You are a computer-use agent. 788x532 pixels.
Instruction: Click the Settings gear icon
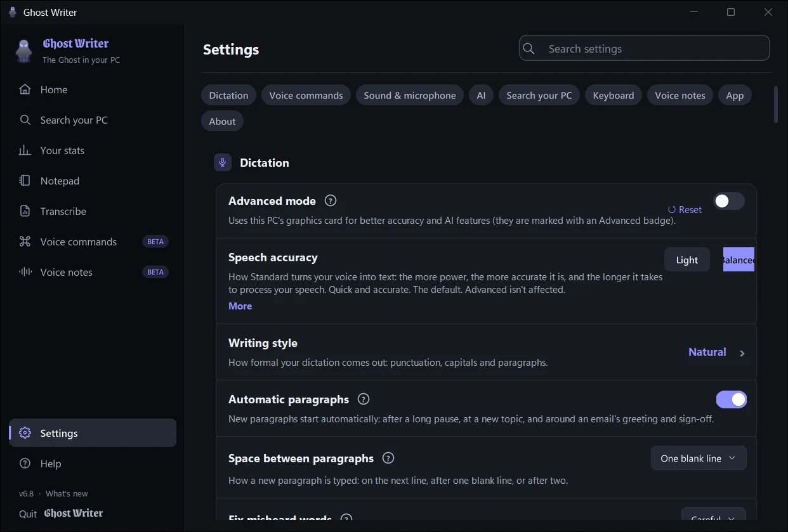coord(25,433)
